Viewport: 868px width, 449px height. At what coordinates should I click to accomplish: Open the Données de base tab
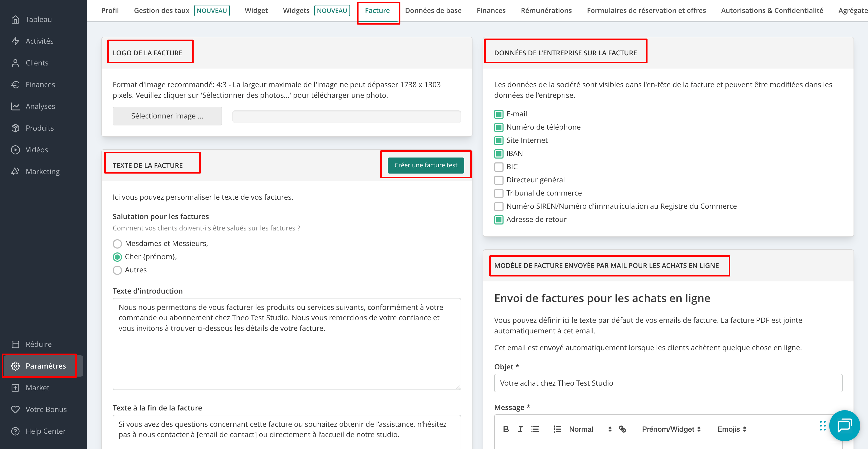coord(433,10)
